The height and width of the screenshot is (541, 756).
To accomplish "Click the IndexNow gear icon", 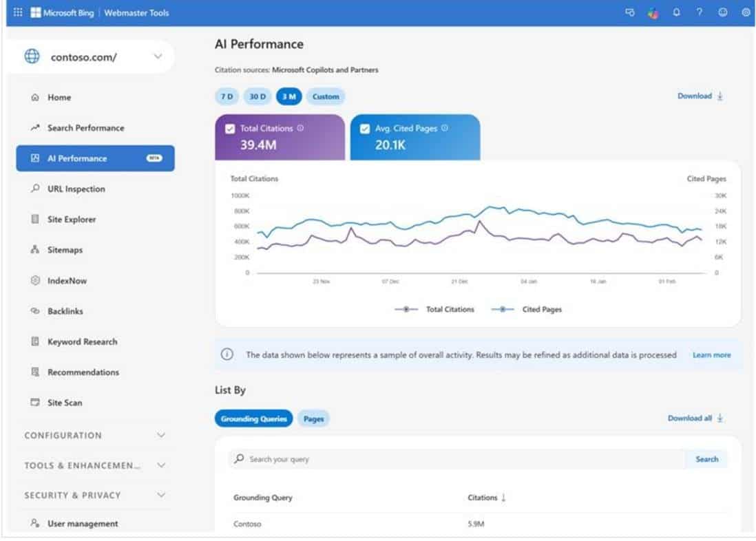I will pyautogui.click(x=34, y=280).
